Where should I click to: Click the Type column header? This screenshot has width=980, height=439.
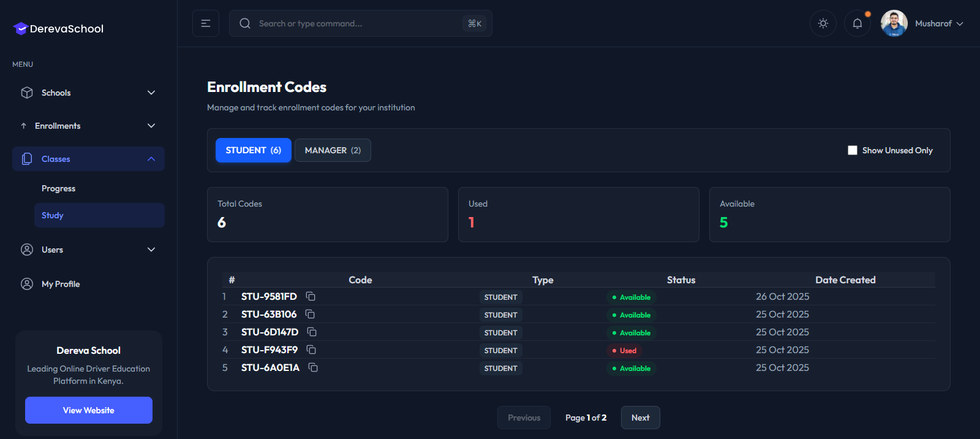click(543, 280)
